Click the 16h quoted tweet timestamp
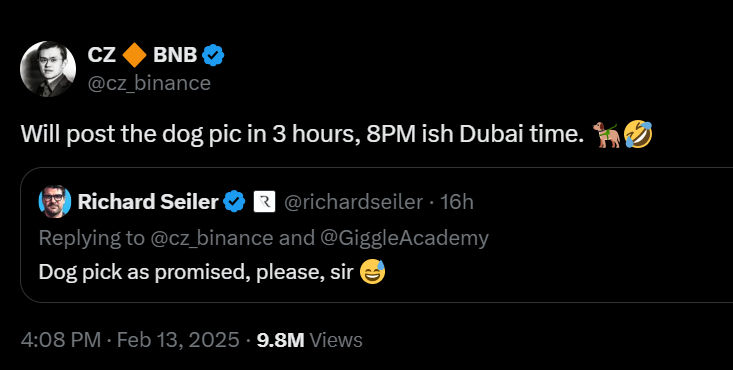The height and width of the screenshot is (370, 733). (457, 202)
